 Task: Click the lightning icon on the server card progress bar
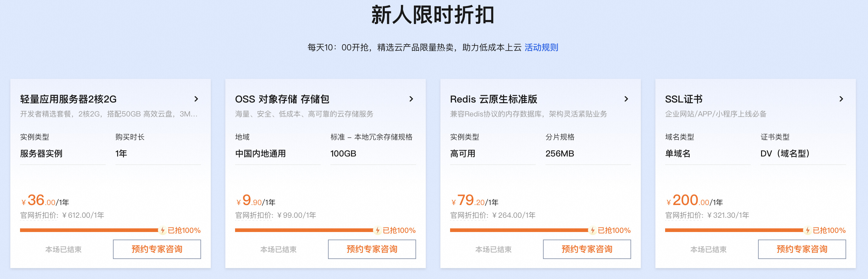click(x=162, y=230)
